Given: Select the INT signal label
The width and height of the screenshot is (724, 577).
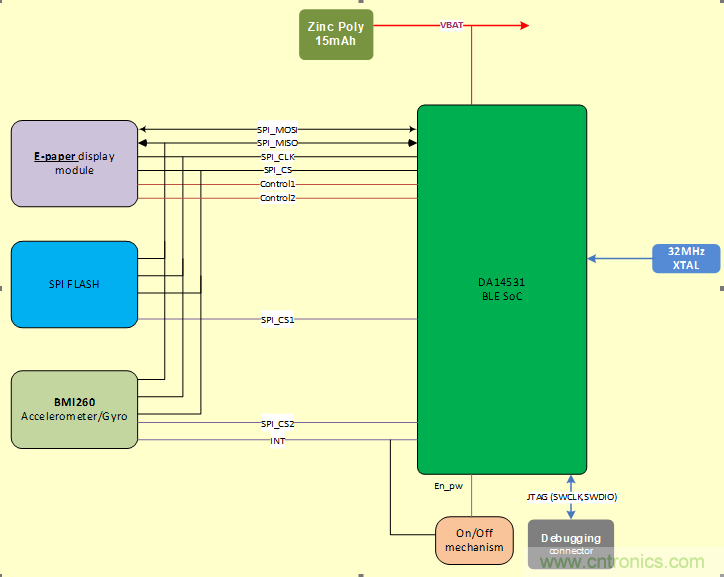Looking at the screenshot, I should pyautogui.click(x=277, y=440).
